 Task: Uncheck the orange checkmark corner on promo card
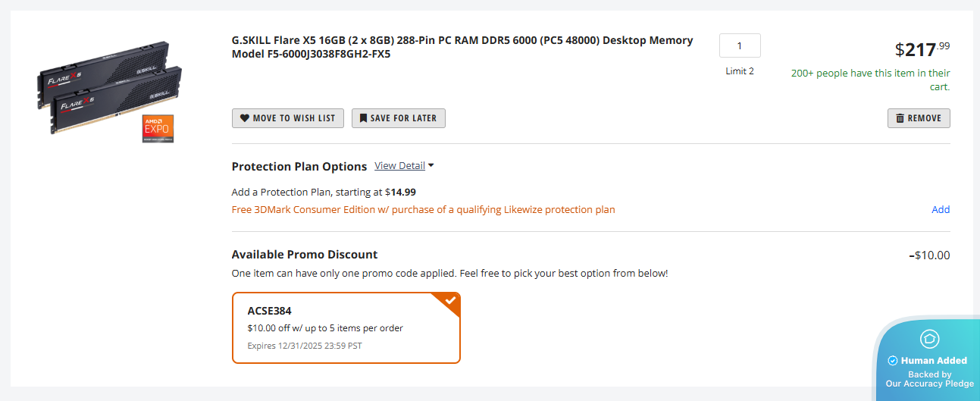[x=449, y=302]
